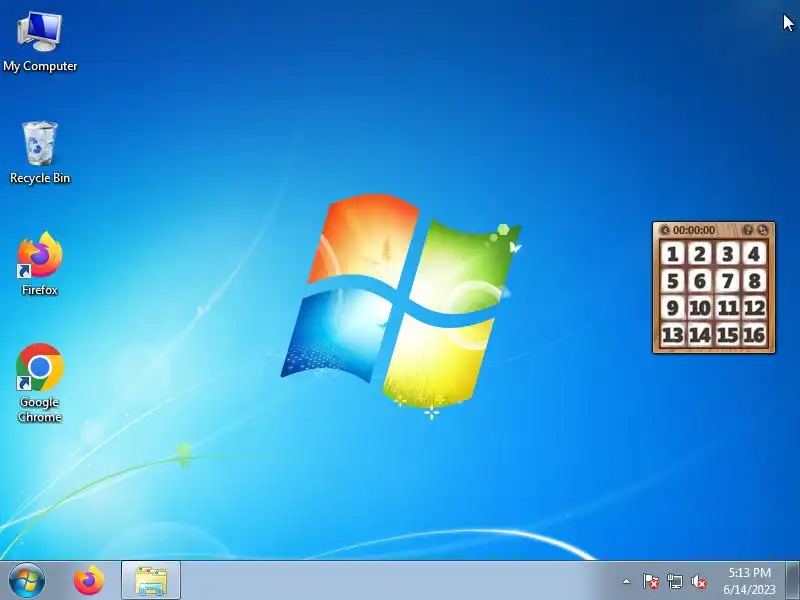The image size is (800, 600).
Task: Click puzzle tile number 9
Action: coord(672,308)
